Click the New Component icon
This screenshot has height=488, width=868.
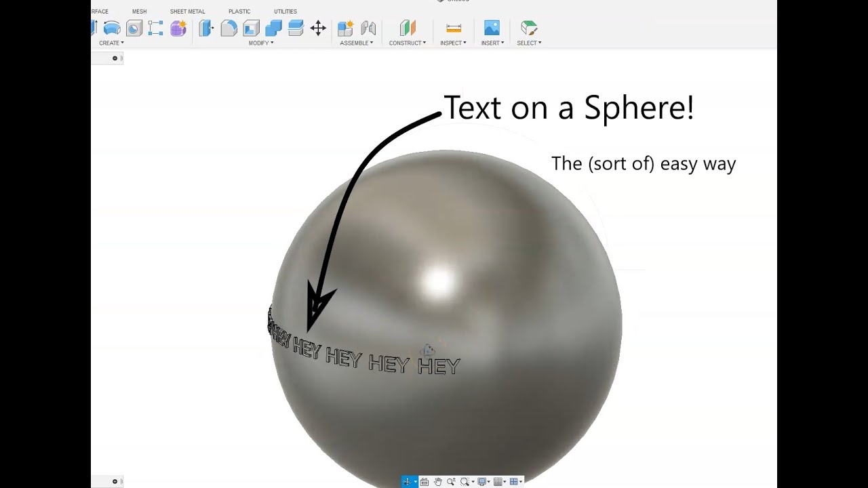point(346,28)
